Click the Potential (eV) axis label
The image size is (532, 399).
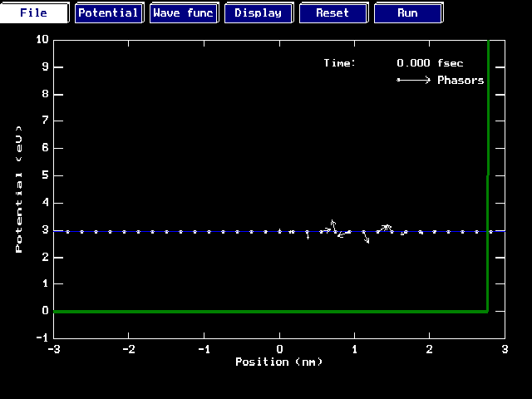[19, 189]
